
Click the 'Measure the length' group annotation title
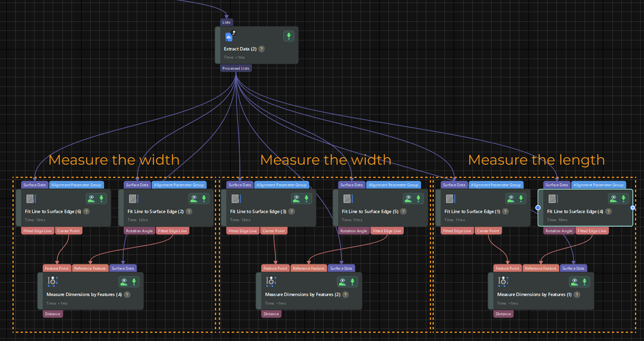536,160
